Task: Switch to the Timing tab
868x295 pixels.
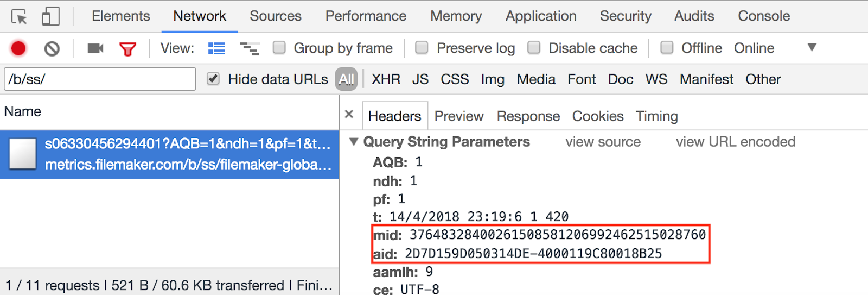Action: pos(656,116)
